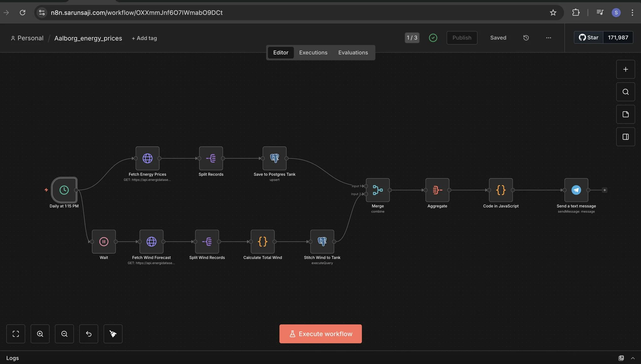Click the Add tag link
The image size is (641, 364).
[x=144, y=38]
